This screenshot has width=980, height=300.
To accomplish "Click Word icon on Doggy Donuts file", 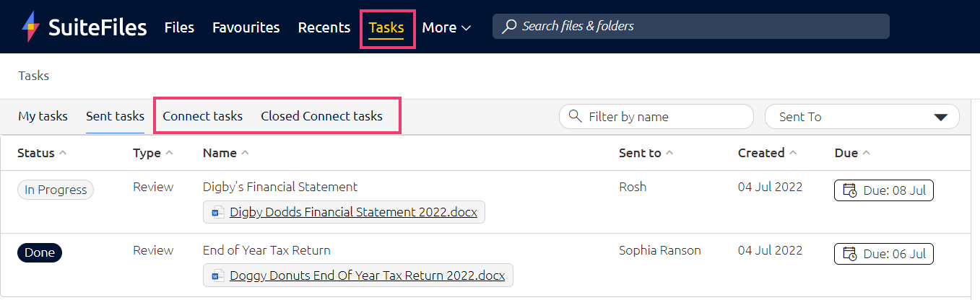I will (x=217, y=275).
